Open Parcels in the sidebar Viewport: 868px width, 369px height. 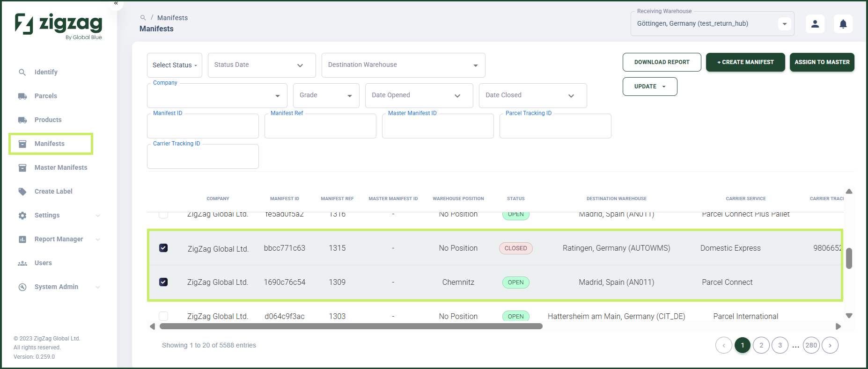point(46,96)
